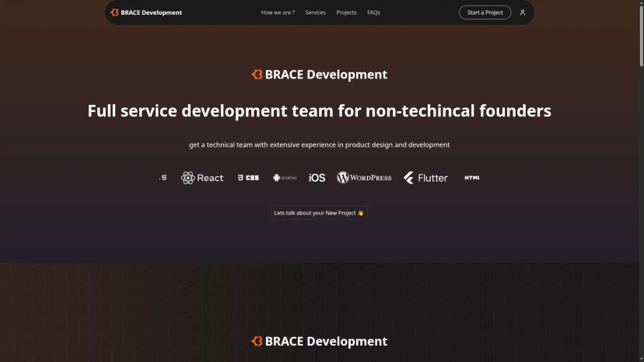Click the lower BRACE Development section logo
The height and width of the screenshot is (362, 644).
pyautogui.click(x=319, y=341)
